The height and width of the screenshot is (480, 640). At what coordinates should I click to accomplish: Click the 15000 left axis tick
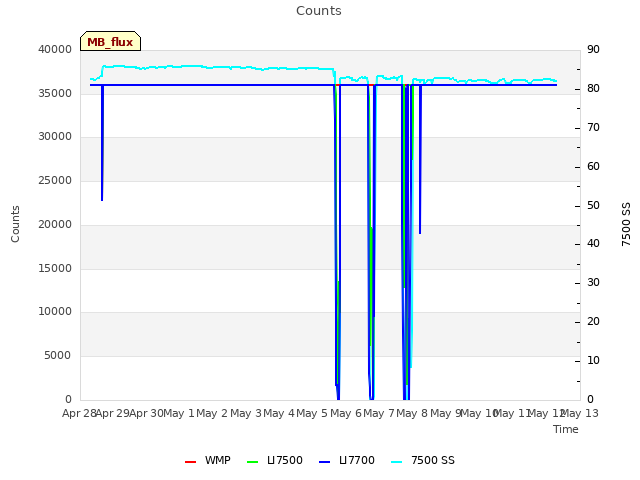tap(55, 269)
